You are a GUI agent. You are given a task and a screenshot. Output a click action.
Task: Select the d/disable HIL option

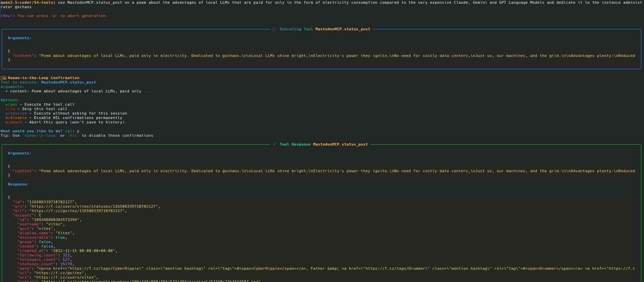(16, 118)
